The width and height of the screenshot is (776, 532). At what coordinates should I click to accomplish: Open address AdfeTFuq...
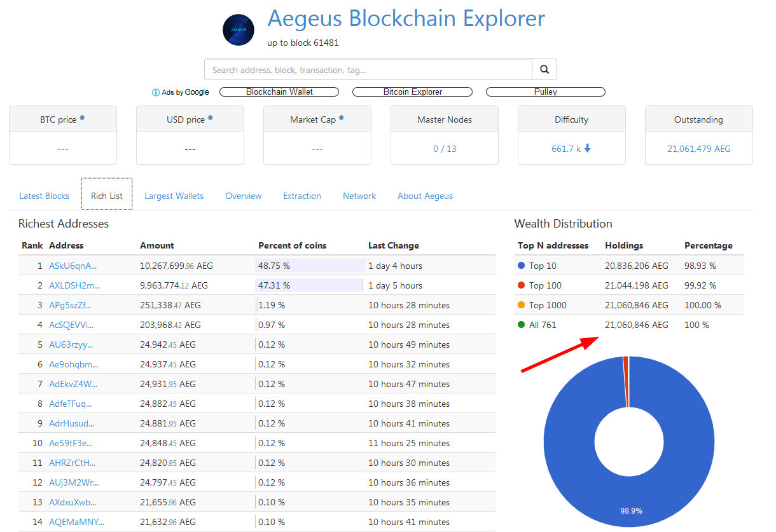pos(71,404)
